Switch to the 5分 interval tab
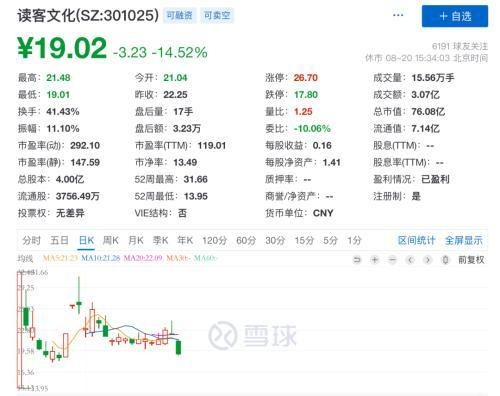Viewport: 500px width, 396px height. tap(330, 240)
